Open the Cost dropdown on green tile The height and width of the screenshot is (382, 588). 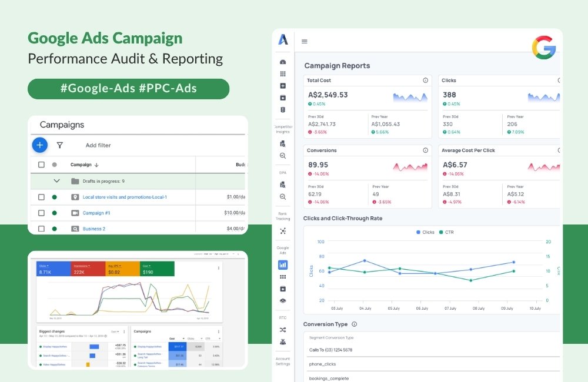pos(146,266)
